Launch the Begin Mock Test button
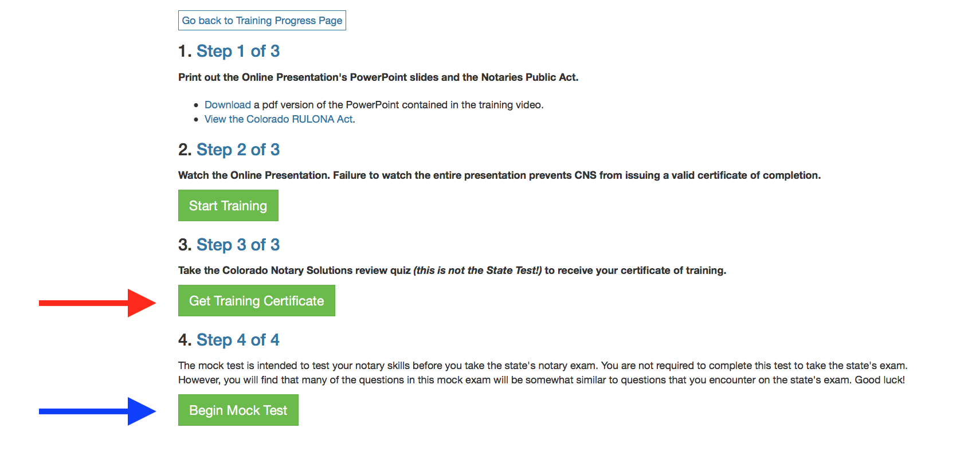This screenshot has height=451, width=980. click(x=238, y=410)
